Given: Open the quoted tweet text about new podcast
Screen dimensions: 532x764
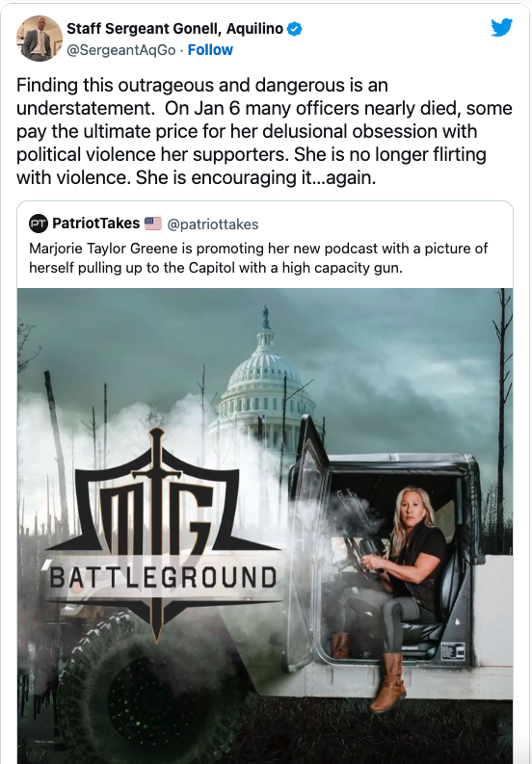Looking at the screenshot, I should click(258, 258).
